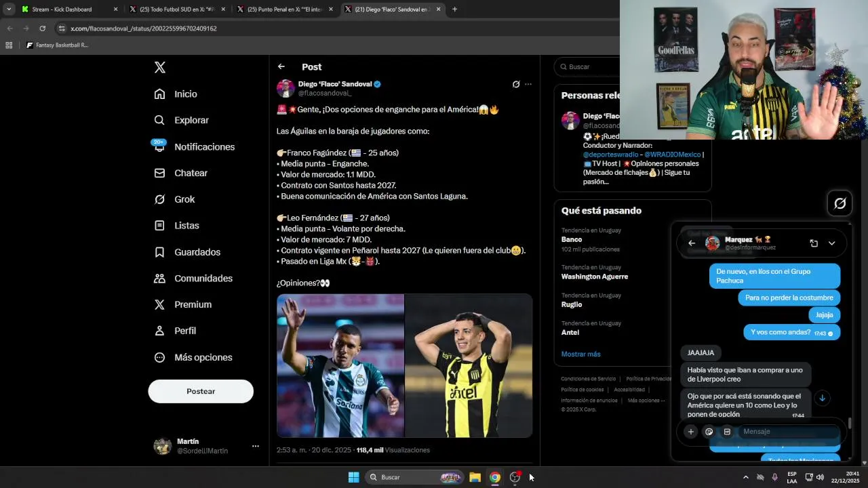The height and width of the screenshot is (488, 868).
Task: Open Diego 'Flaco' Sandoval profile name
Action: pyautogui.click(x=335, y=84)
